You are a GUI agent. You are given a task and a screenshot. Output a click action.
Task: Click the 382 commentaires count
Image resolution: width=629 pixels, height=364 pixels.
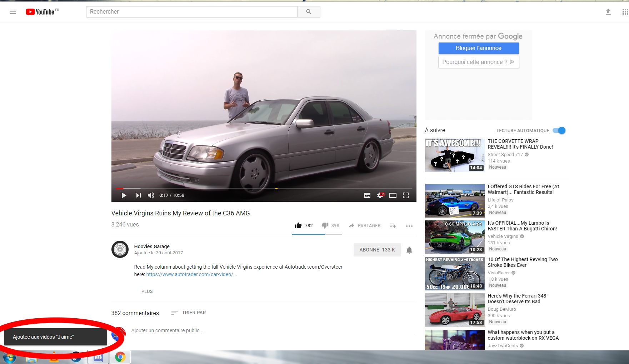(135, 313)
